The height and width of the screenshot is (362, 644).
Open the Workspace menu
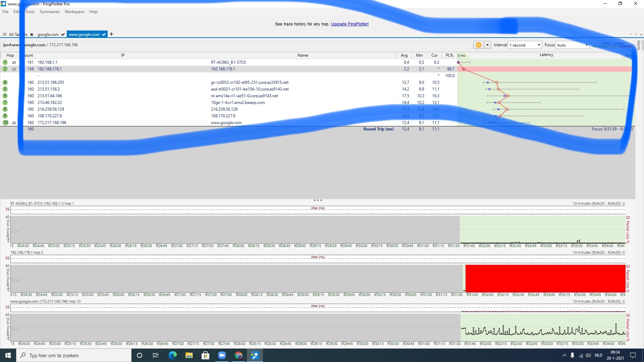(74, 12)
